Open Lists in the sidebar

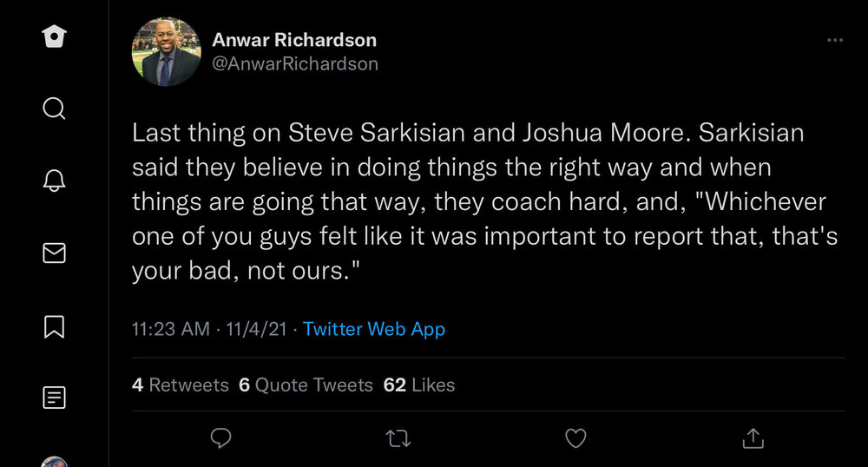click(54, 398)
